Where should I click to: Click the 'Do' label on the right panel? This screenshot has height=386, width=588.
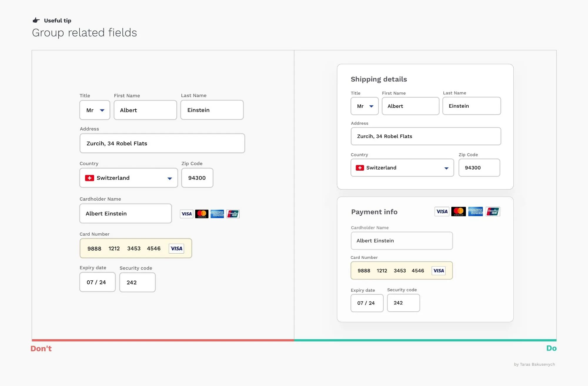(551, 348)
